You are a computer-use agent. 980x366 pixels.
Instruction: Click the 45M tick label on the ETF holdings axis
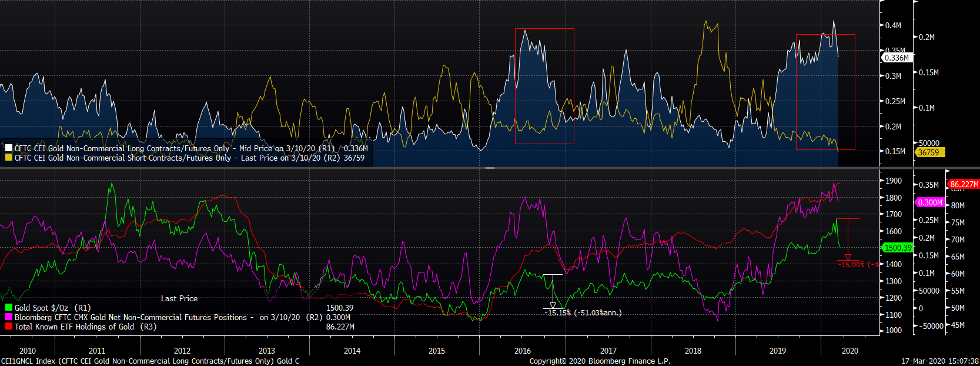click(958, 325)
